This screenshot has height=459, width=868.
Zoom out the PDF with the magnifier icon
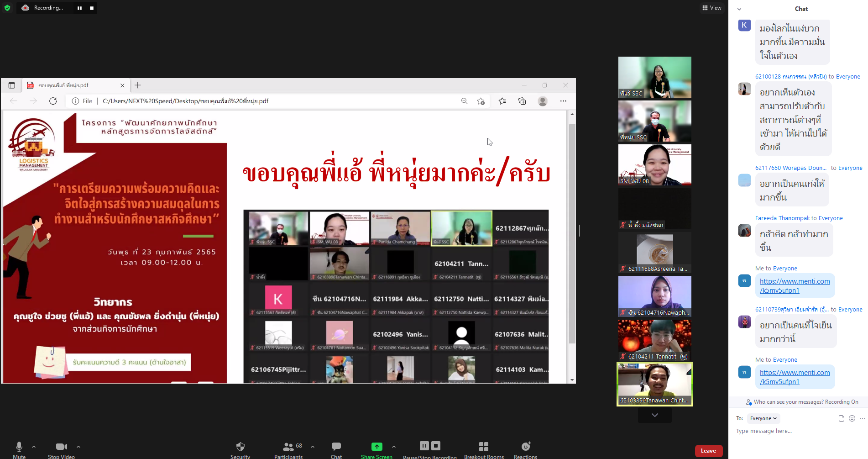pyautogui.click(x=464, y=101)
